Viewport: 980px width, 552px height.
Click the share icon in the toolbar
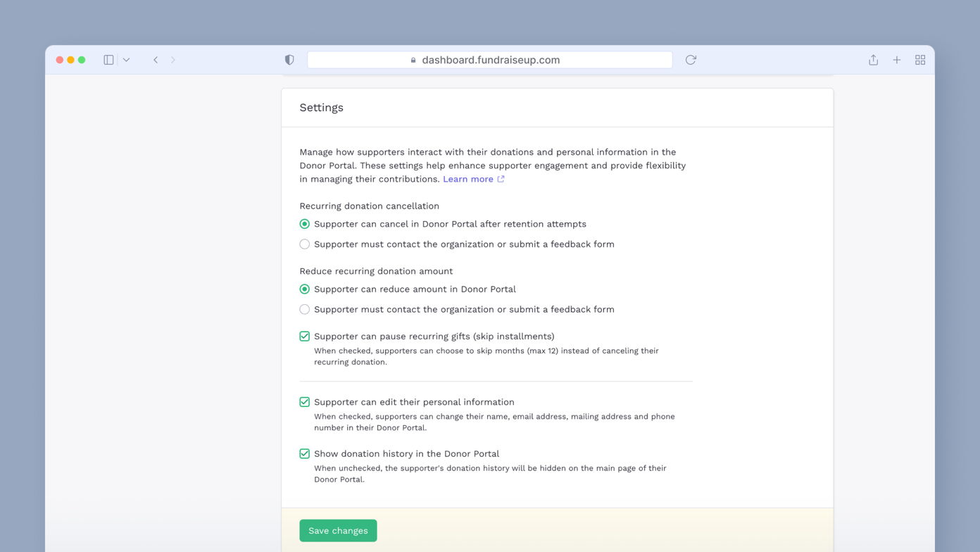tap(873, 60)
